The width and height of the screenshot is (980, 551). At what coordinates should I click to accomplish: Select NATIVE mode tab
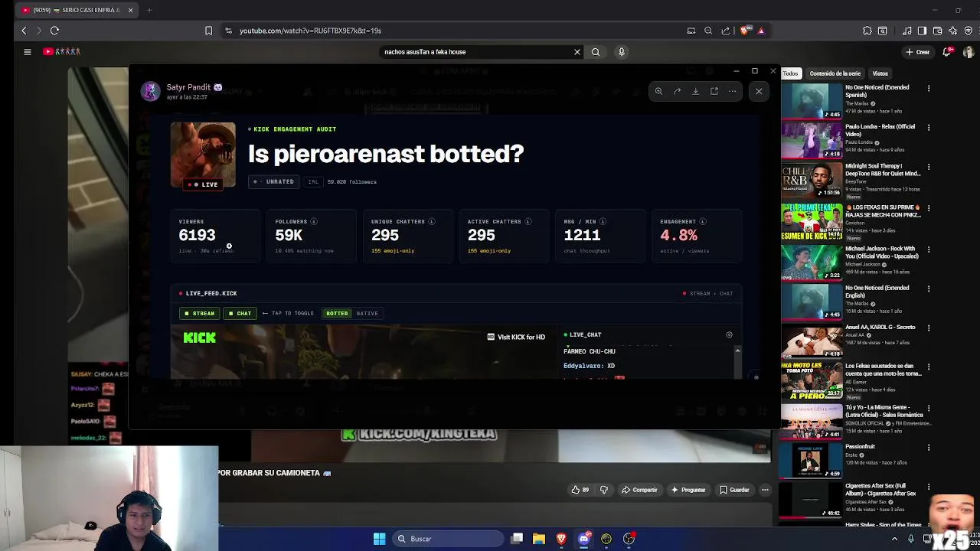coord(367,313)
